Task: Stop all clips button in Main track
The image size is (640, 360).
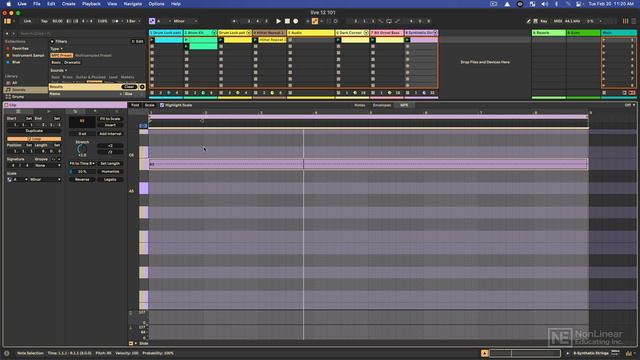Action: [x=604, y=93]
